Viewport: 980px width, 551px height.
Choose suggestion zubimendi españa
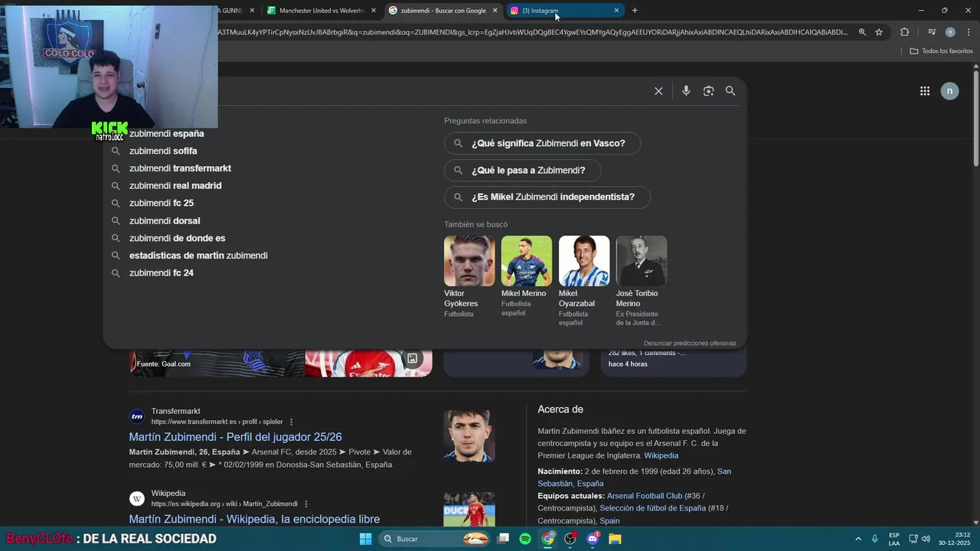coord(166,133)
